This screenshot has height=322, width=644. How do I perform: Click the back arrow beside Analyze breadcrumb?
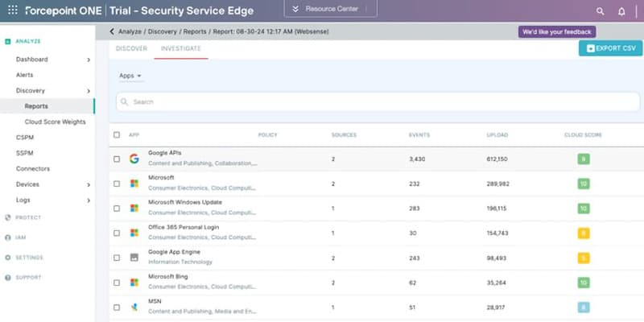(112, 31)
